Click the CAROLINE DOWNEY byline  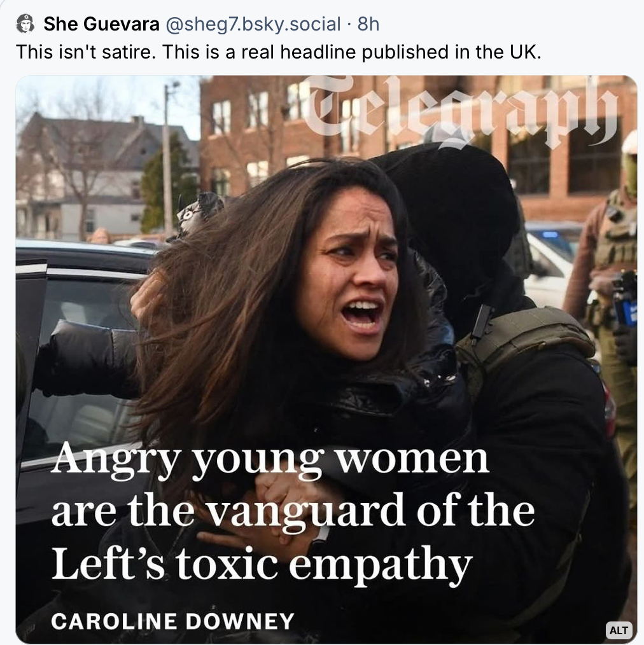(172, 621)
